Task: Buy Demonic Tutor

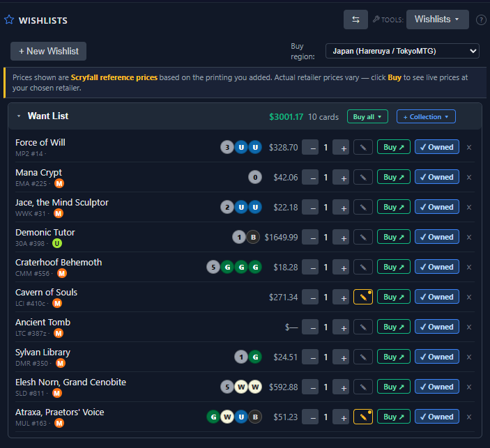Action: pos(393,237)
